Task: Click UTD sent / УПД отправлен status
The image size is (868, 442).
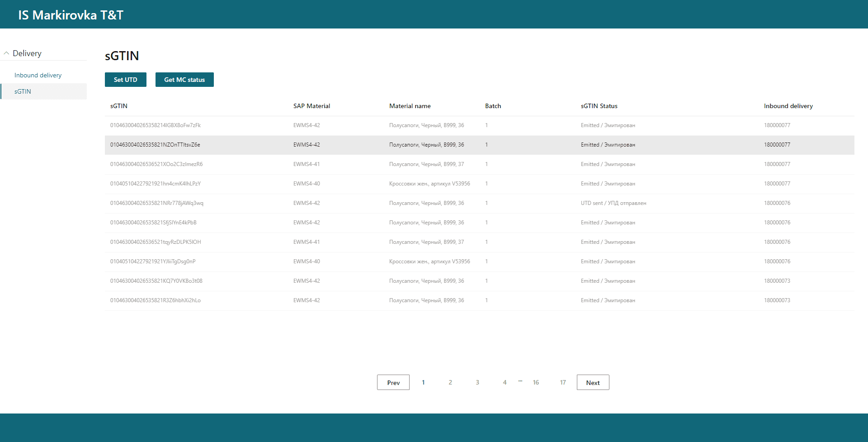Action: (613, 203)
